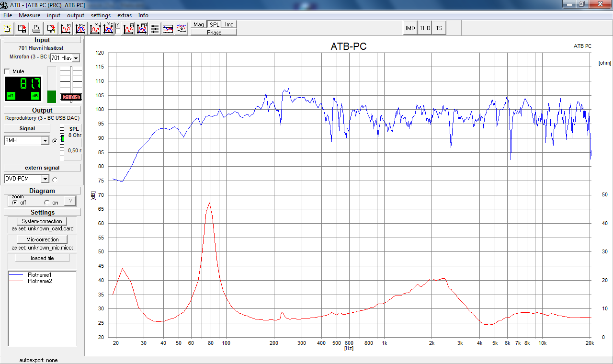613x364 pixels.
Task: Switch to Mag display mode
Action: (198, 24)
